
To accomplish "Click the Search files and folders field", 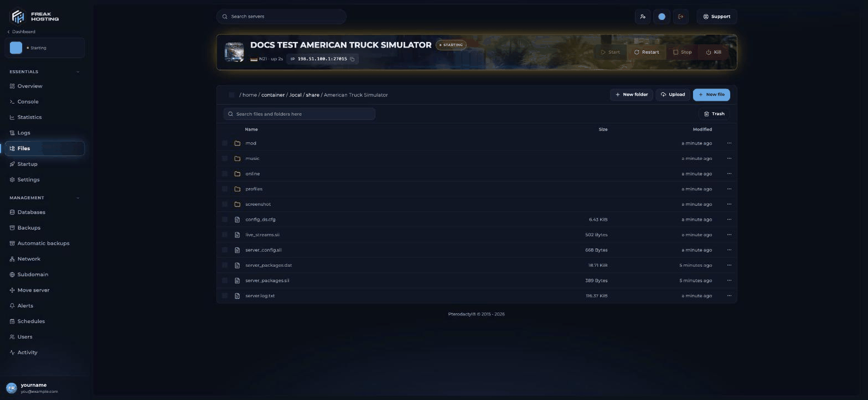I will click(x=299, y=114).
